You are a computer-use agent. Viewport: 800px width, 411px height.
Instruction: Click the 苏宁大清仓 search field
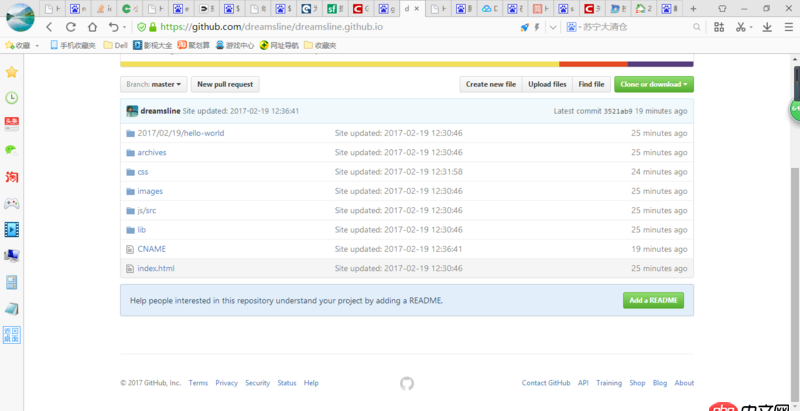633,28
